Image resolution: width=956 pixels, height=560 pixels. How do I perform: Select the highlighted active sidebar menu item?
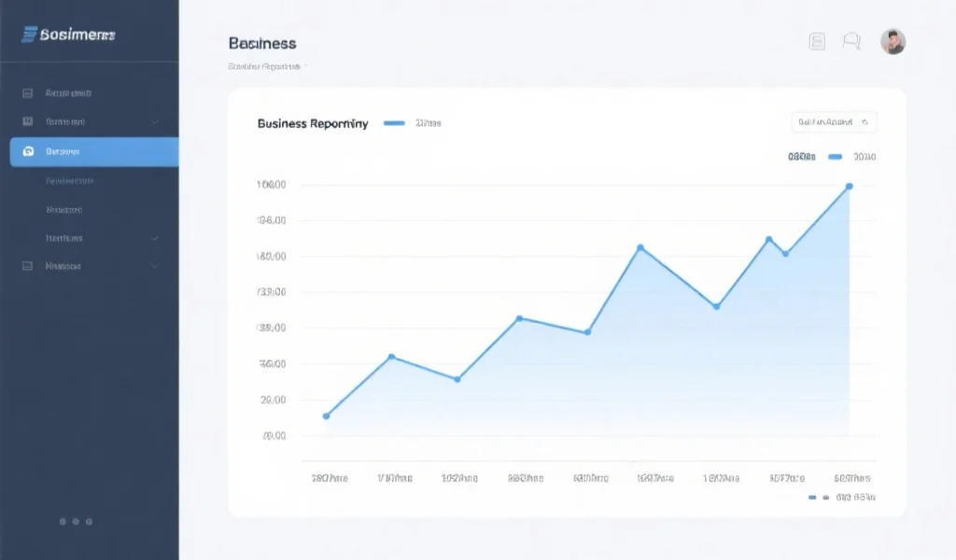point(93,151)
